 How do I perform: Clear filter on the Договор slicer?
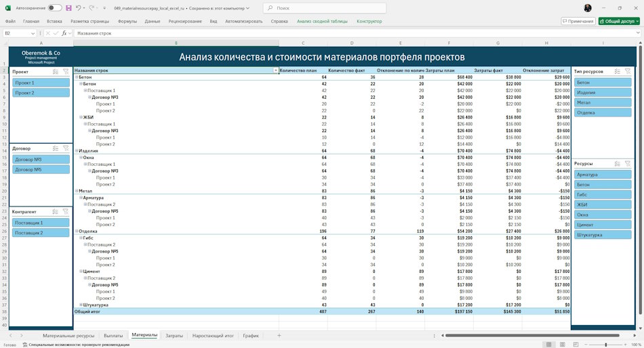point(66,148)
